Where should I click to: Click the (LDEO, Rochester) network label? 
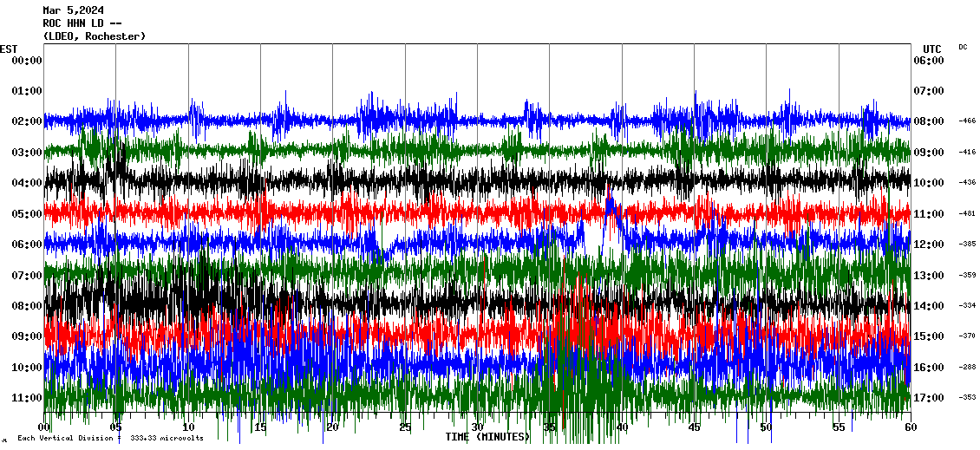click(94, 36)
